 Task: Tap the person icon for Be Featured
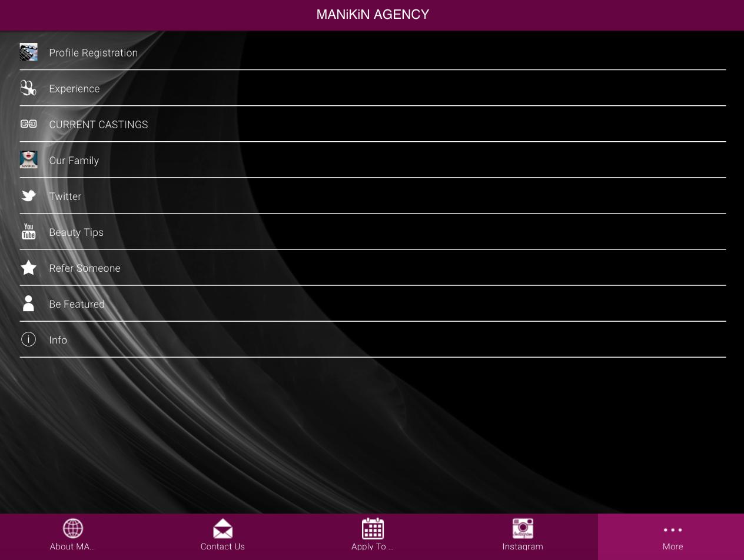click(x=28, y=304)
